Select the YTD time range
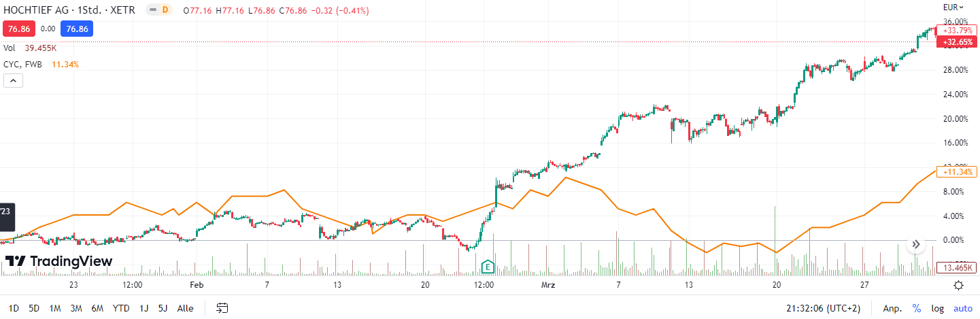Screen dimensions: 980x319 pyautogui.click(x=121, y=308)
